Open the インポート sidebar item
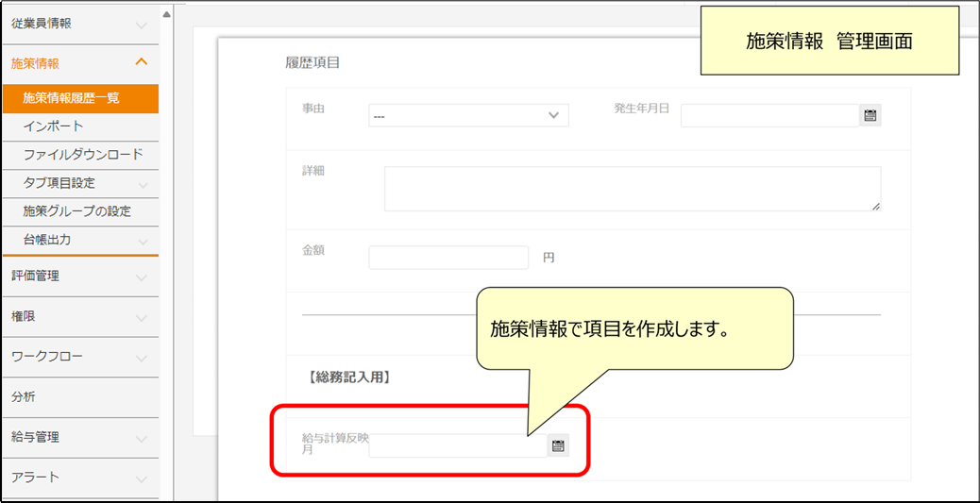Image resolution: width=980 pixels, height=503 pixels. (x=80, y=126)
